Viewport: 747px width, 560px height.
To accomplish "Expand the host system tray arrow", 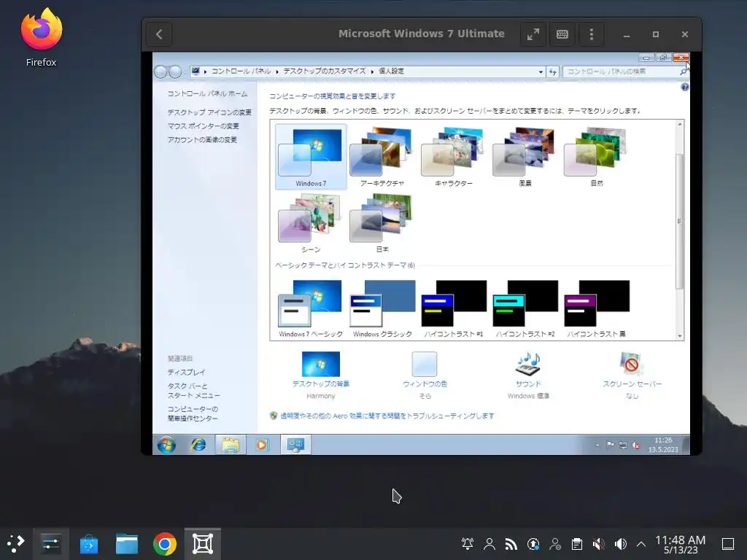I will point(641,544).
